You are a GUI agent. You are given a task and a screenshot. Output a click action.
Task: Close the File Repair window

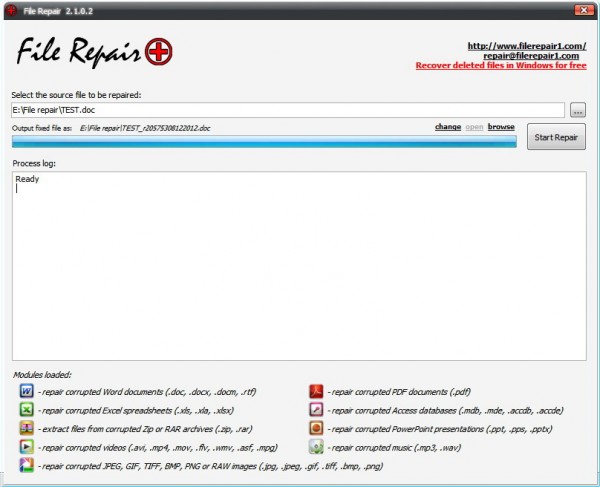(584, 10)
